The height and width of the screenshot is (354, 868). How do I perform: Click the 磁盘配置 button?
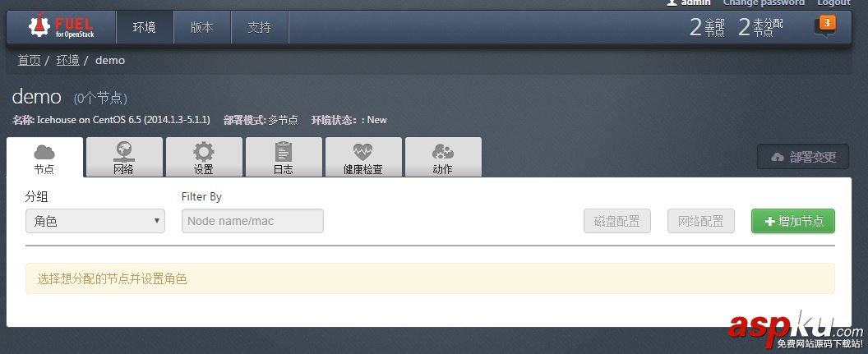tap(617, 221)
